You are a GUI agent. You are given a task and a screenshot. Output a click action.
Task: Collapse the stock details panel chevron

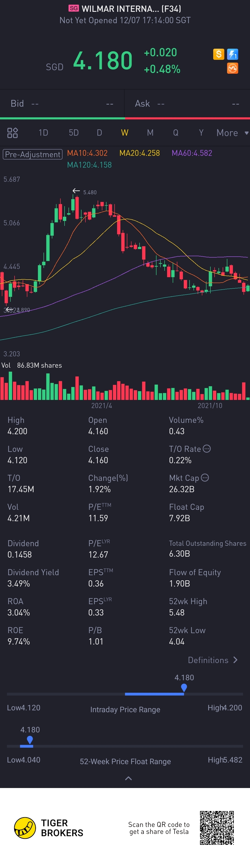[x=128, y=778]
